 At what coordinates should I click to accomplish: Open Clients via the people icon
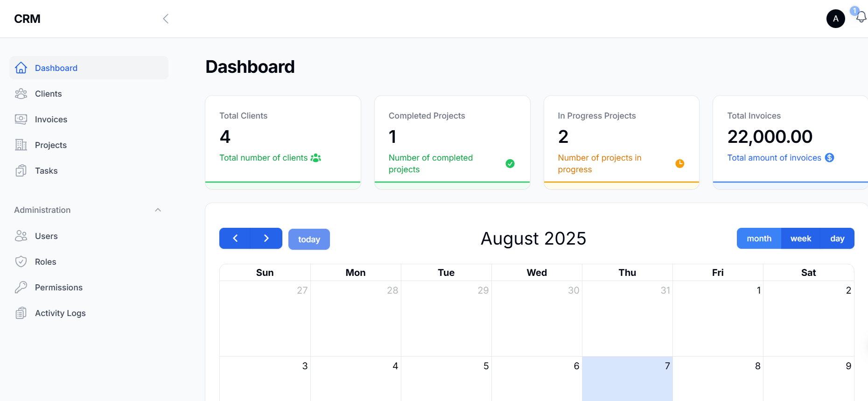pos(21,94)
